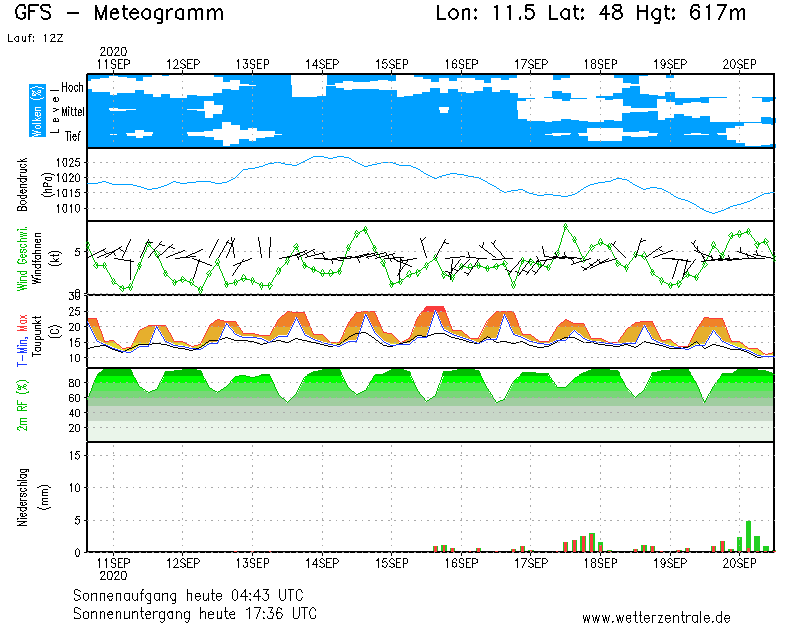Click 11SEP 2020 on the bottom date axis
This screenshot has width=800, height=625.
(x=113, y=568)
